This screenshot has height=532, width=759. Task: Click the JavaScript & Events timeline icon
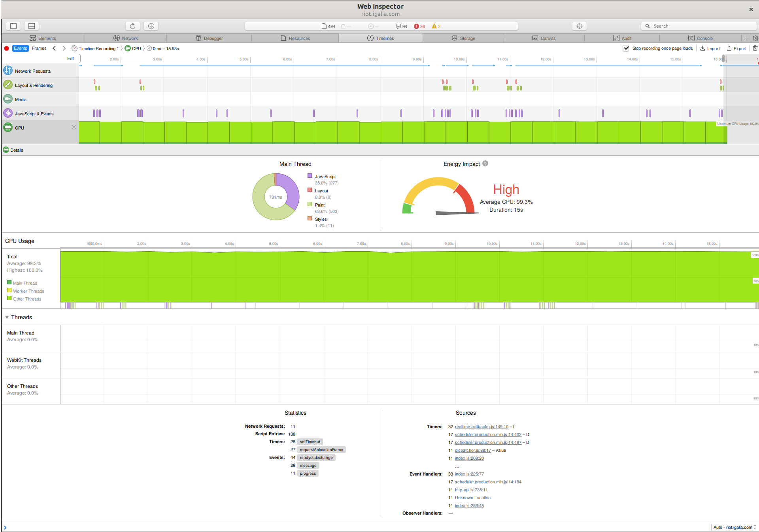(8, 113)
